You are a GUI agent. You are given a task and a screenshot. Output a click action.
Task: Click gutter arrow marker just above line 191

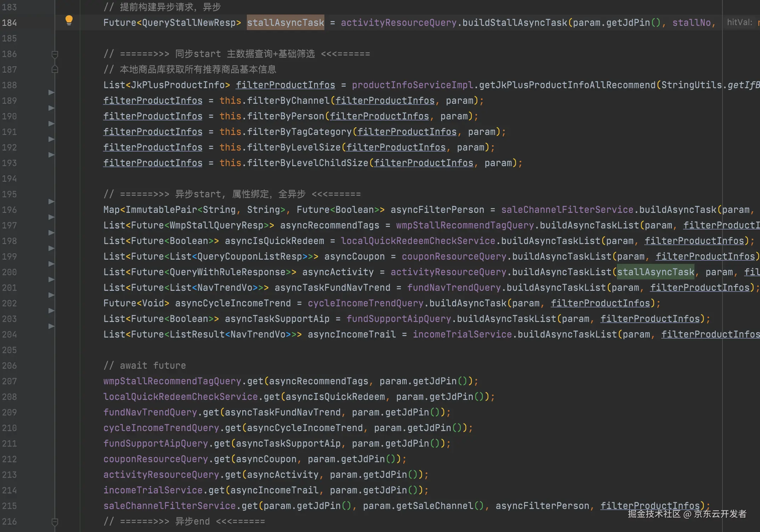pos(51,124)
